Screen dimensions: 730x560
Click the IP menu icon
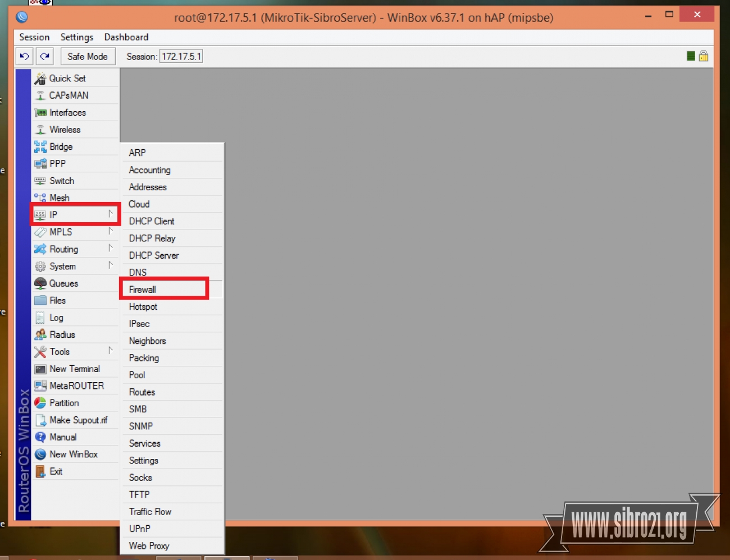(x=40, y=215)
